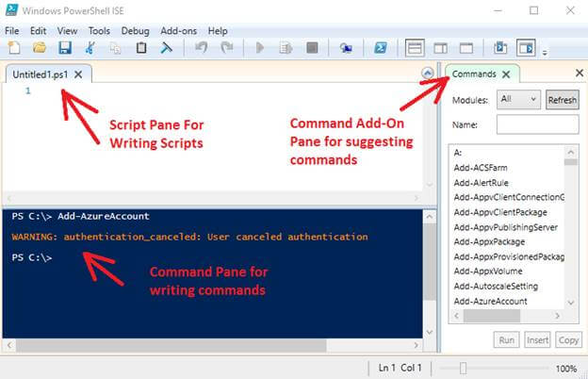Save the script with floppy disk icon
This screenshot has height=379, width=588.
click(65, 48)
